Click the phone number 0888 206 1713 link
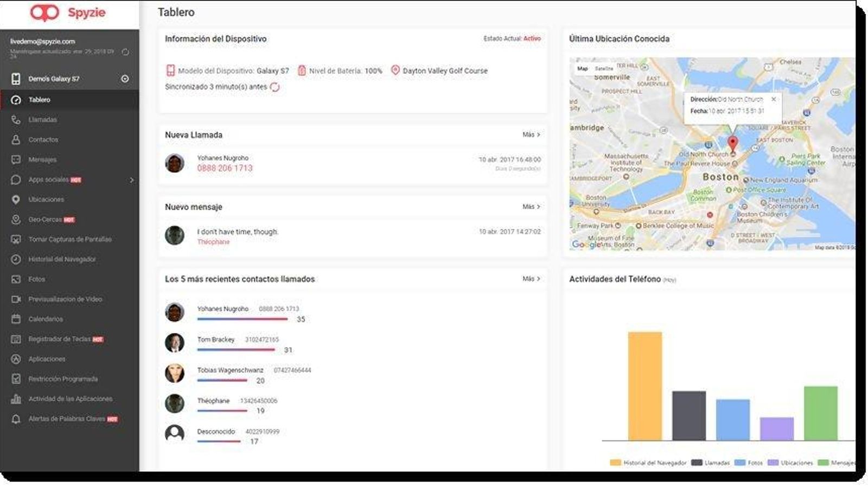This screenshot has width=868, height=488. click(225, 168)
